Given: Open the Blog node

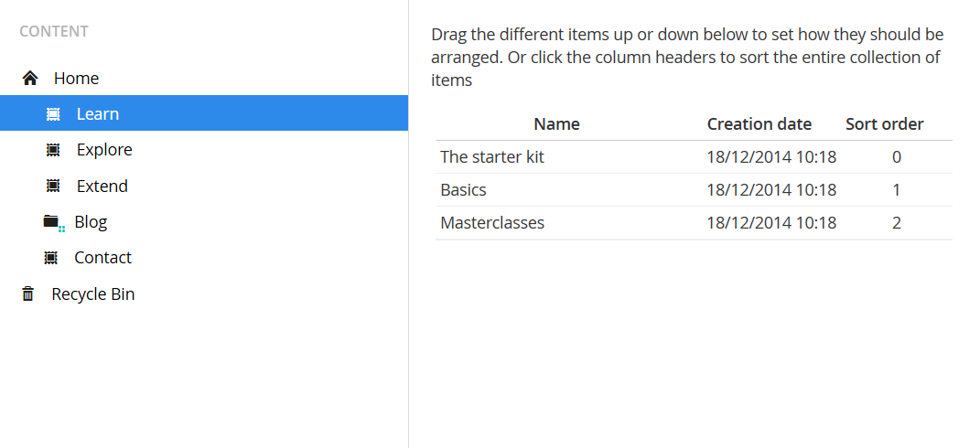Looking at the screenshot, I should (91, 221).
